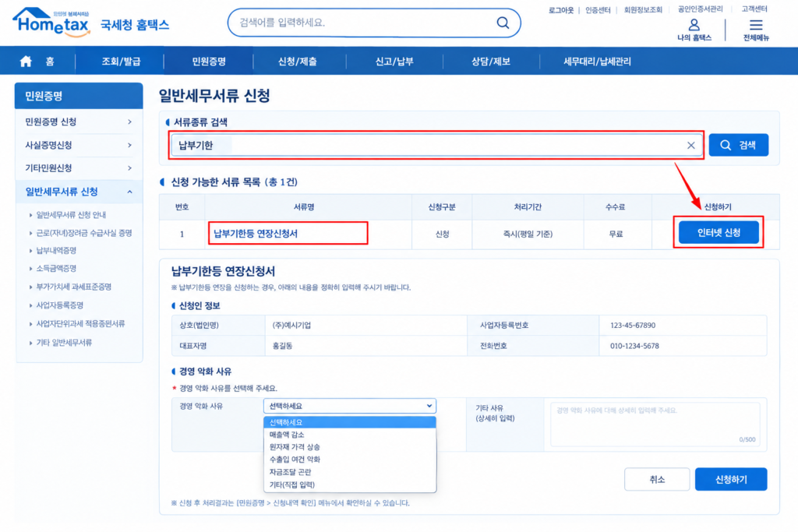Click the 민원증명 sidebar header
Screen dimensions: 798x532
click(79, 96)
